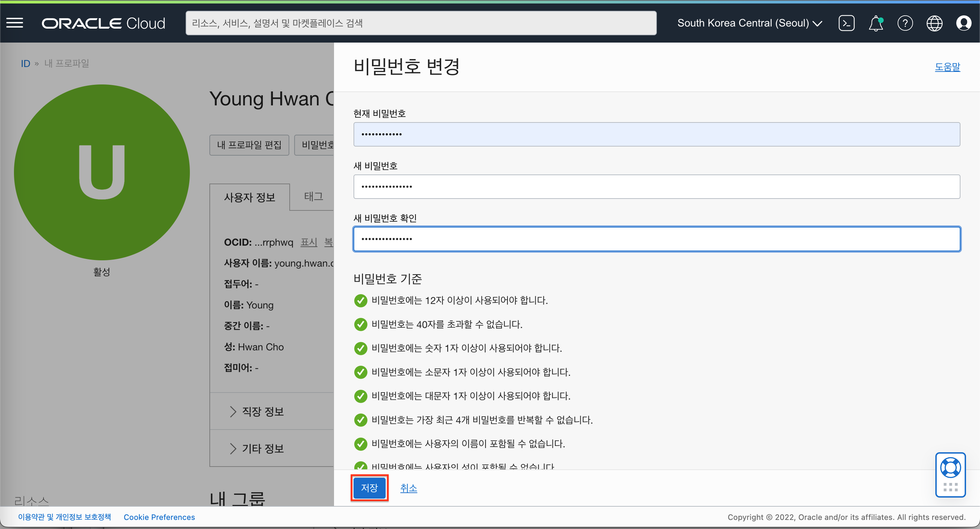980x529 pixels.
Task: Click the 비밀번호 변경 panel title
Action: click(406, 67)
